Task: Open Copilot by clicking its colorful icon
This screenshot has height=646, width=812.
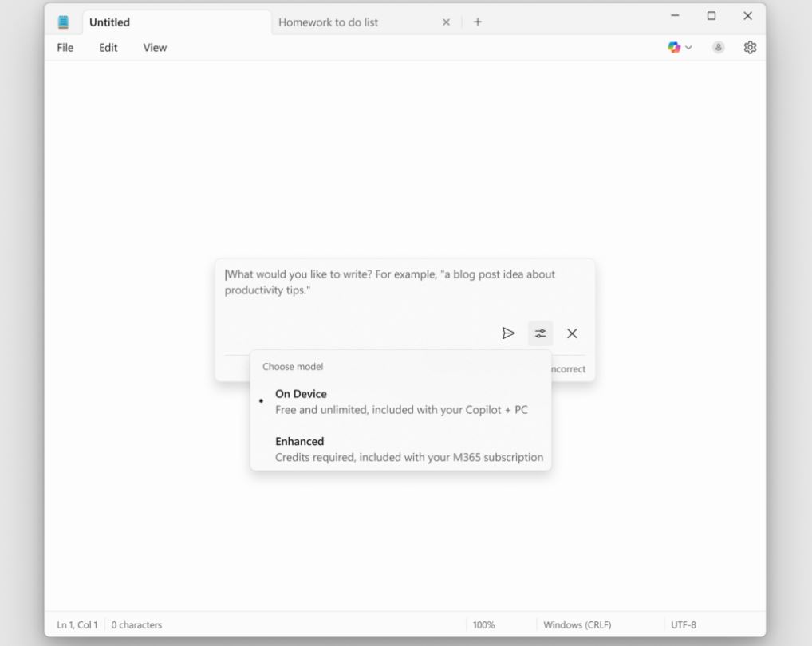Action: click(672, 47)
